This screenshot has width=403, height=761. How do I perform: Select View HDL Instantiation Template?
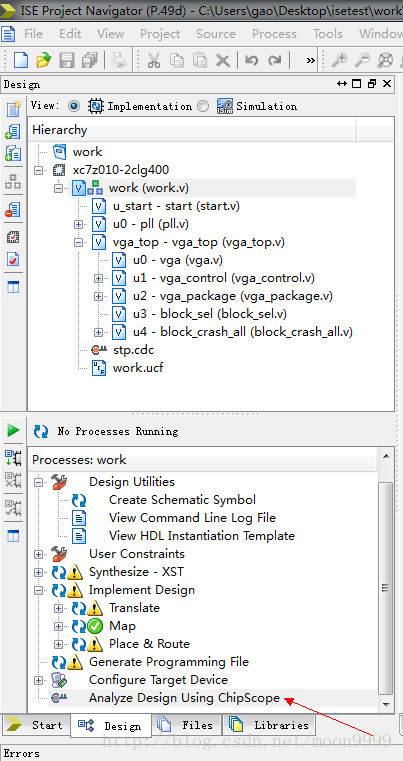click(x=202, y=536)
